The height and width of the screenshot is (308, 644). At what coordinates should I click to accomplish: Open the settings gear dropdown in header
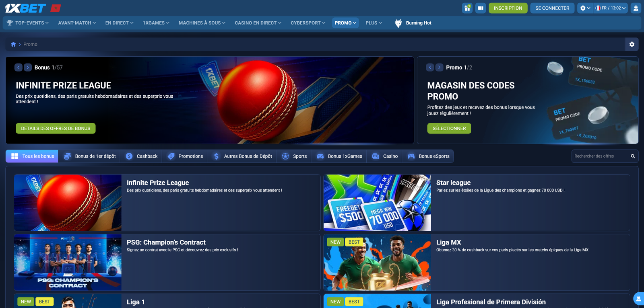585,8
